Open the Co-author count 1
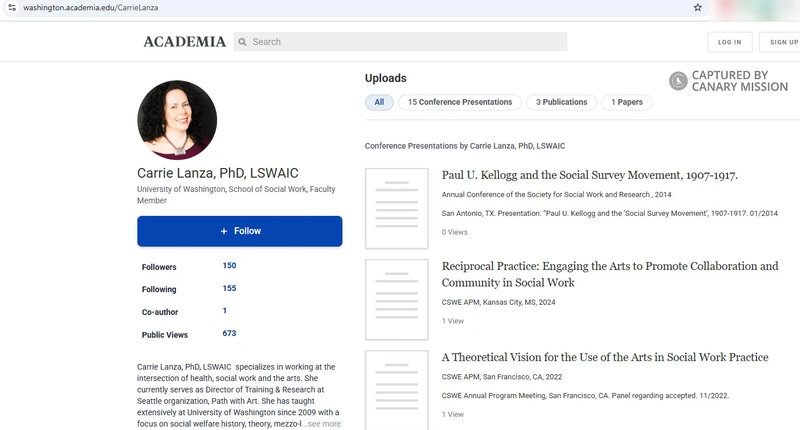 coord(224,311)
